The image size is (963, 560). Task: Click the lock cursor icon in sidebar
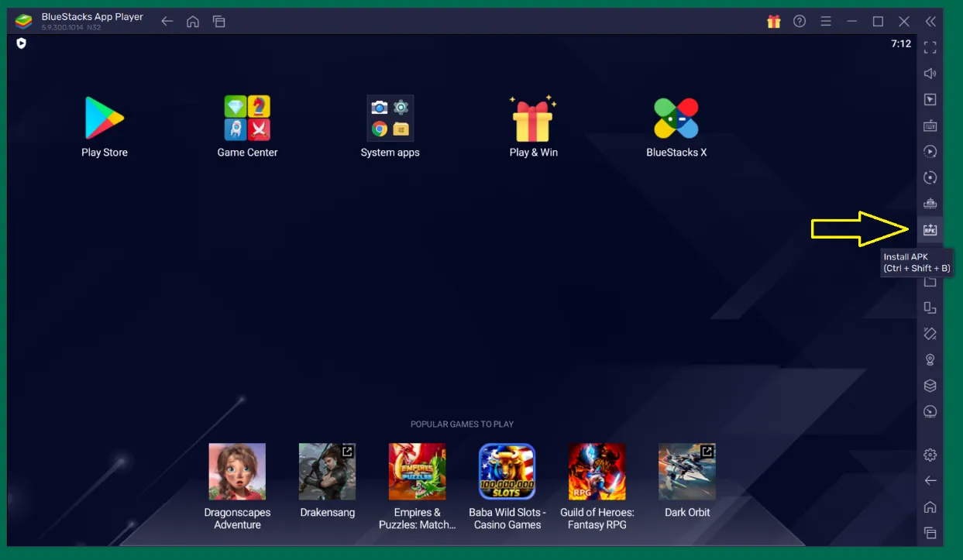click(x=930, y=100)
